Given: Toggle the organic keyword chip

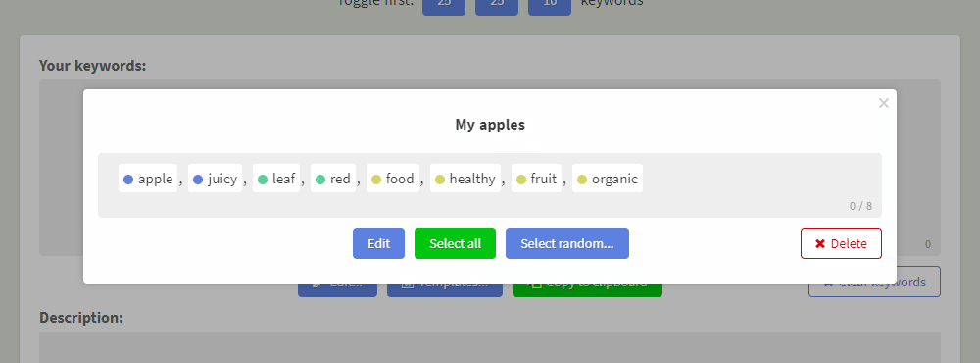Looking at the screenshot, I should coord(608,179).
